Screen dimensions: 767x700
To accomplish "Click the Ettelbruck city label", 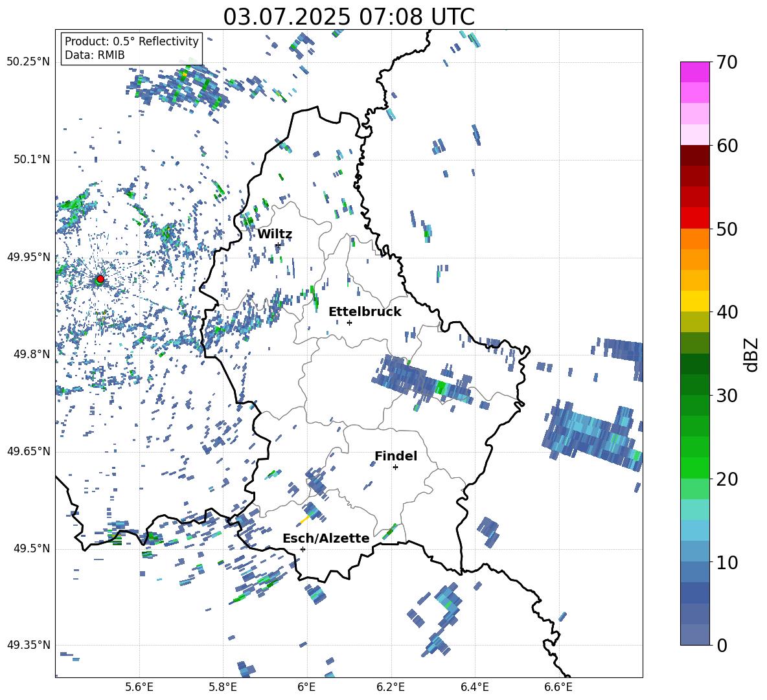I will 365,312.
